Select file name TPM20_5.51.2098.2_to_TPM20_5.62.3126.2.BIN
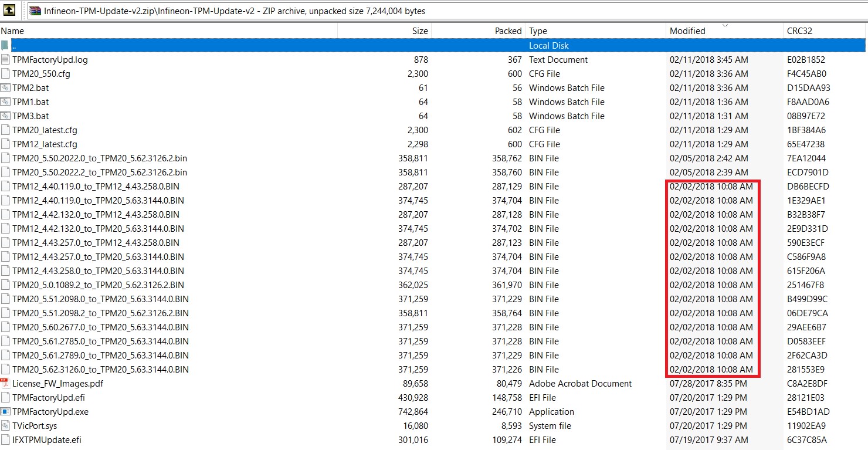Viewport: 868px width, 450px height. click(x=100, y=313)
